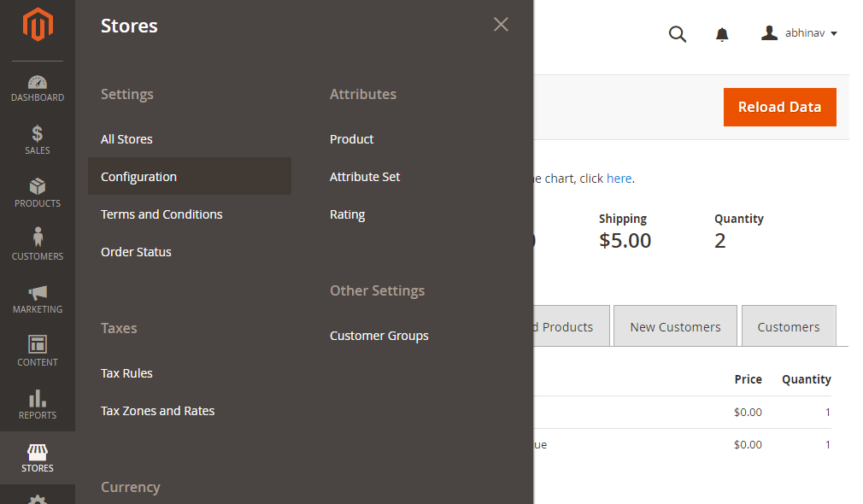The height and width of the screenshot is (504, 863).
Task: Open the notifications bell icon
Action: 721,34
